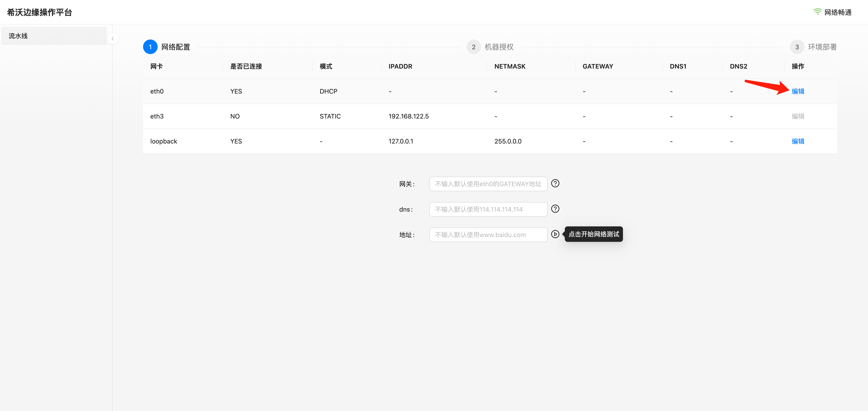Select the eth3 interface name cell
Screen dimensions: 868x411
pos(157,116)
